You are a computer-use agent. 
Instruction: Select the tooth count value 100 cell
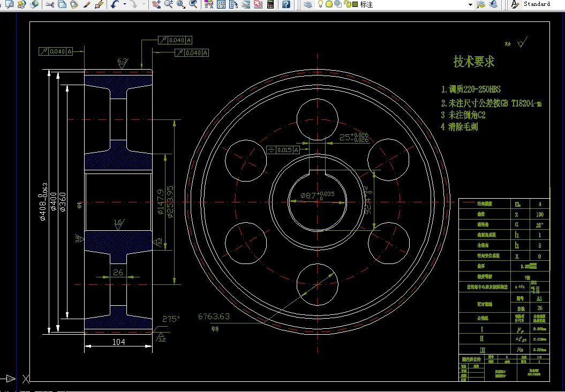click(539, 214)
